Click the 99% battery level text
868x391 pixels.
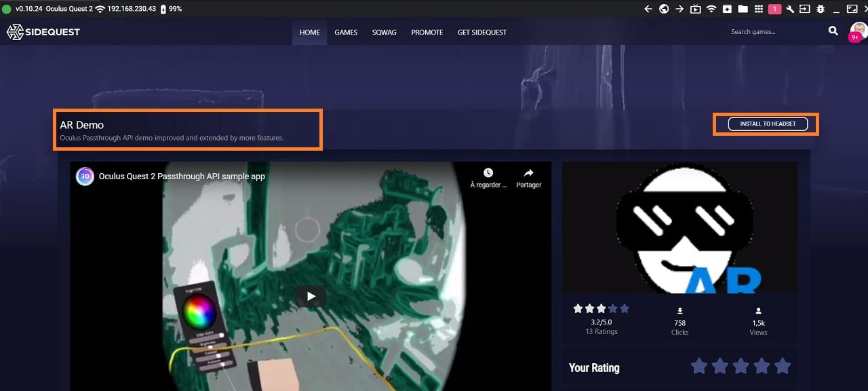[175, 9]
